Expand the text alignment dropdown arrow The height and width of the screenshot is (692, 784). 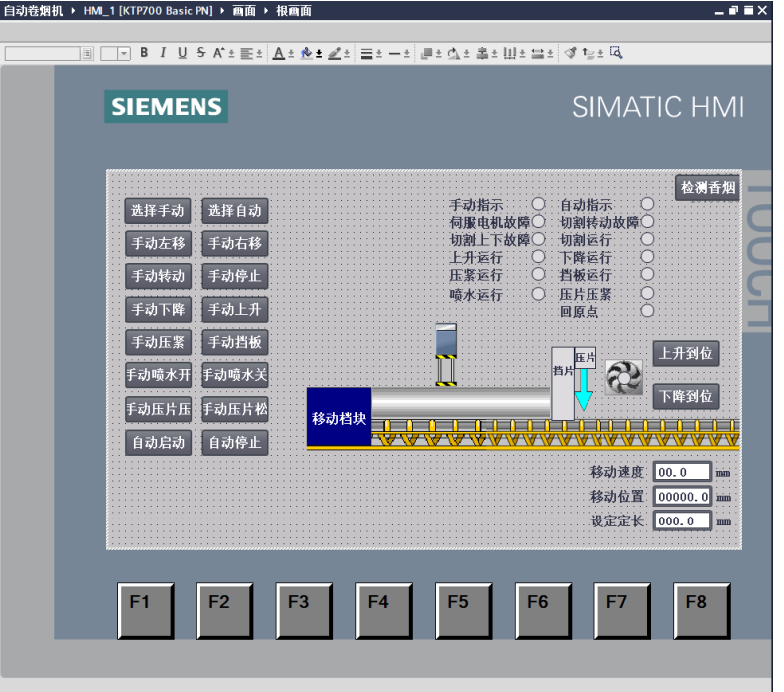click(x=259, y=54)
